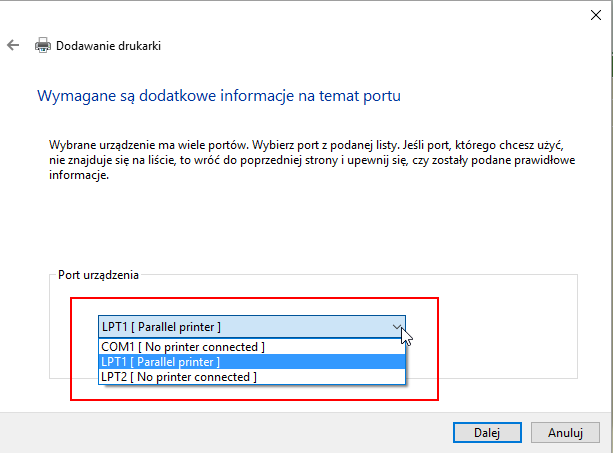This screenshot has height=453, width=613.
Task: Click the Dodawanie drukarki title text
Action: [108, 46]
